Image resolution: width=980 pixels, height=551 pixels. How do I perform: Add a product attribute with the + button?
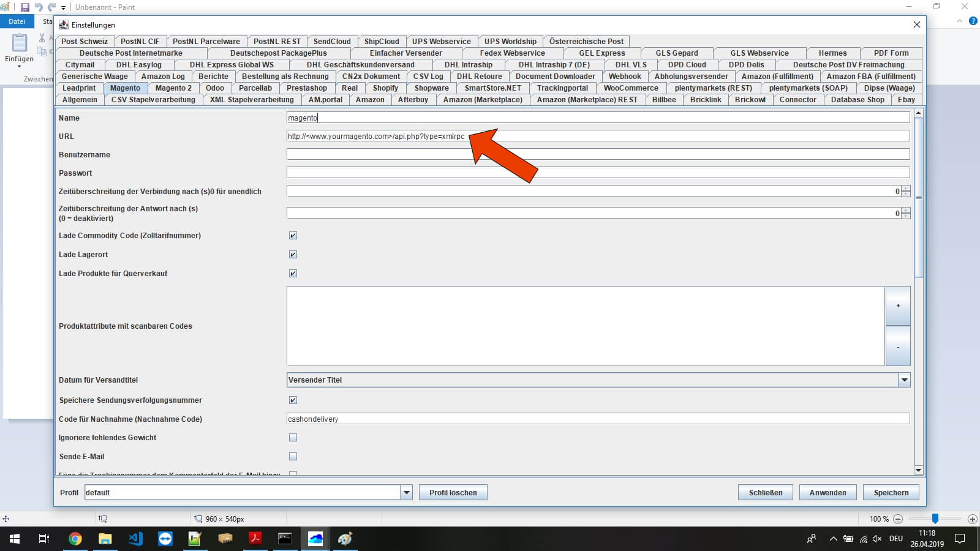(x=898, y=306)
